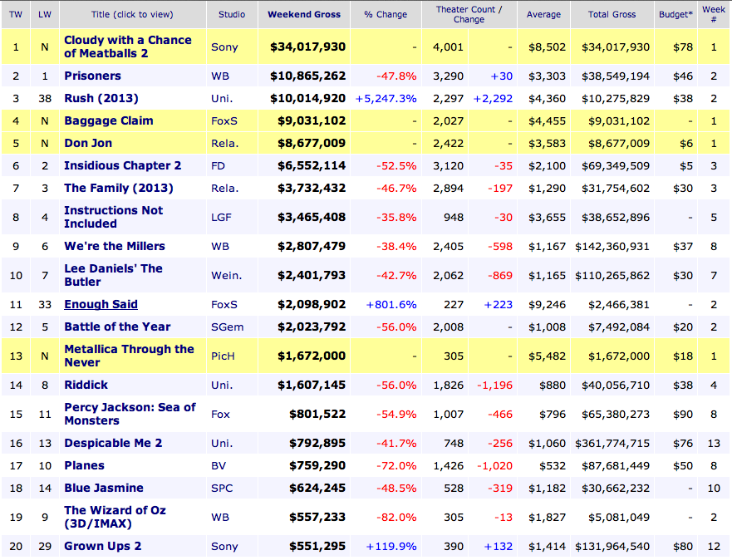Sort by the % Change header
Screen dimensions: 732x560
coord(386,14)
